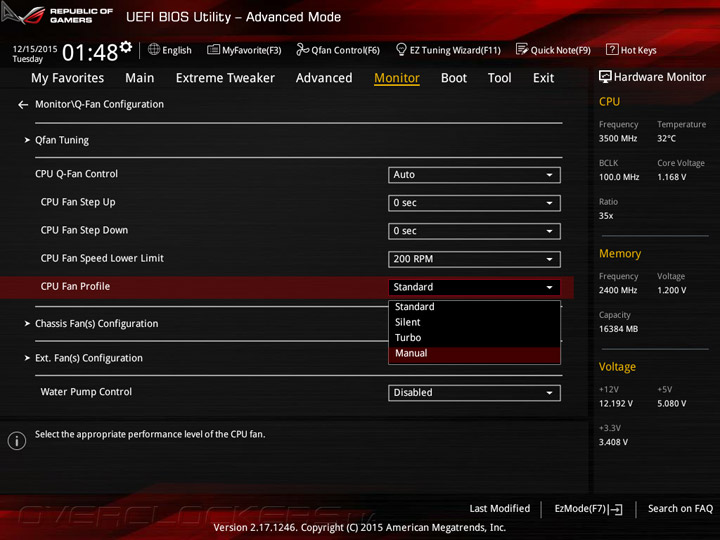Click the 01:48 clock display
The image size is (720, 540).
click(x=90, y=52)
